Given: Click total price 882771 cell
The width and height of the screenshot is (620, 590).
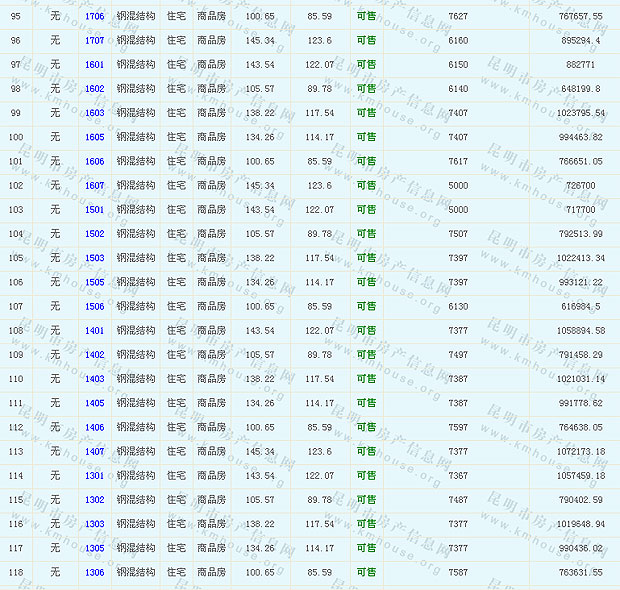Looking at the screenshot, I should tap(580, 64).
